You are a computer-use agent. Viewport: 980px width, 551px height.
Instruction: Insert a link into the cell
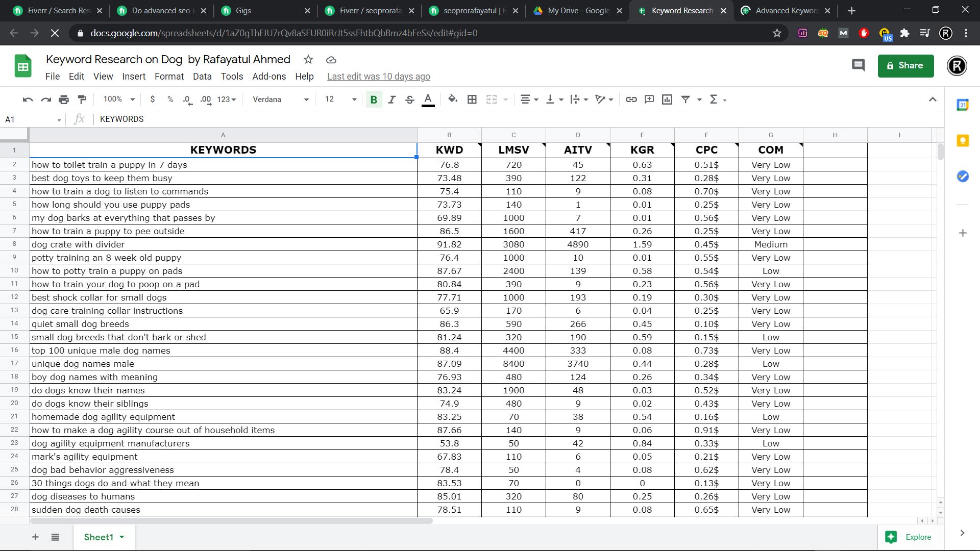[x=631, y=99]
